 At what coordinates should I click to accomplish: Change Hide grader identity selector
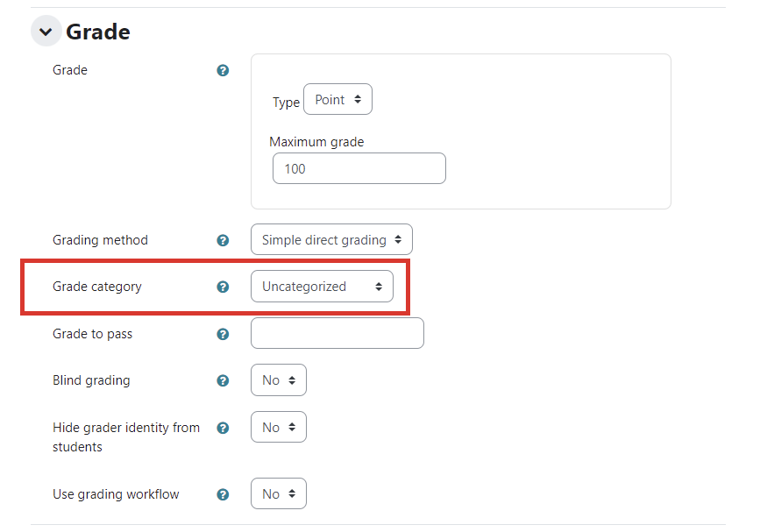[279, 428]
